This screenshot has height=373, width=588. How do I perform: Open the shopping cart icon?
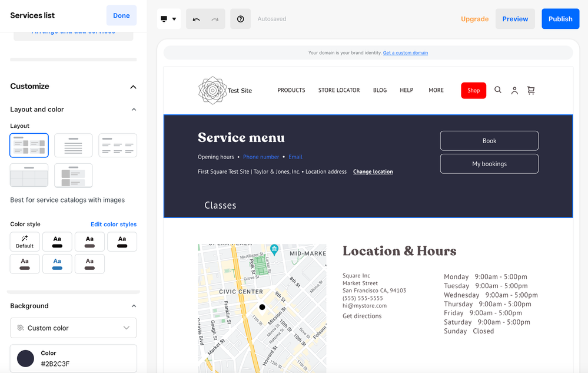[531, 90]
